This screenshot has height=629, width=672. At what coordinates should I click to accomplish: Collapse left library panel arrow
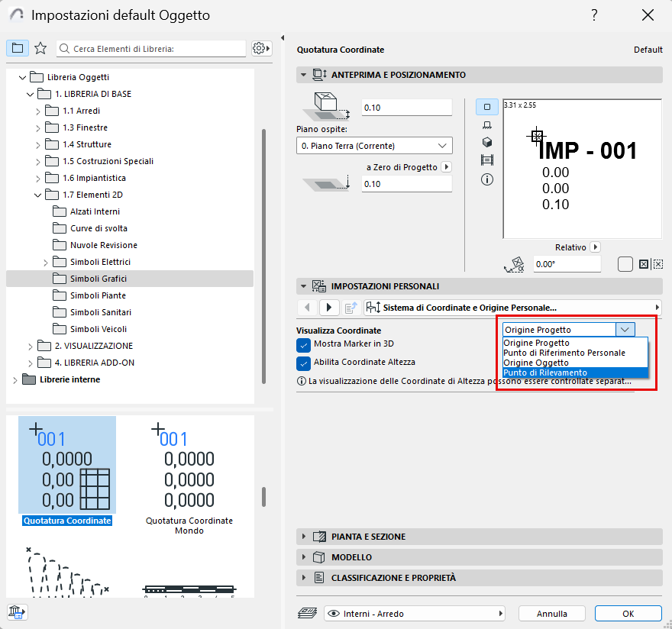(283, 37)
